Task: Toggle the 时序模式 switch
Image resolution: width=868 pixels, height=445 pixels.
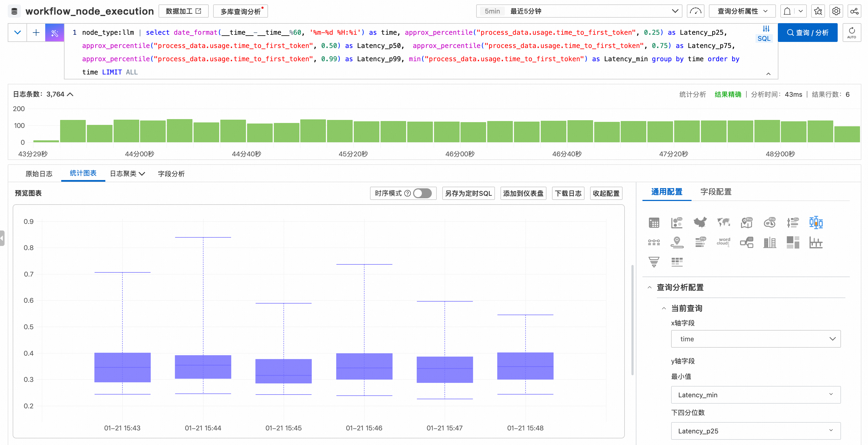Action: pos(422,193)
